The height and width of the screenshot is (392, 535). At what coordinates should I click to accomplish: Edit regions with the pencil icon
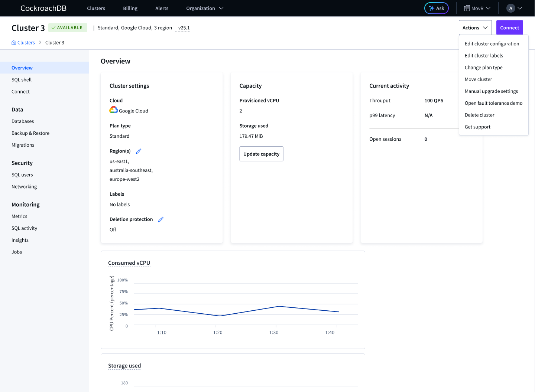139,151
